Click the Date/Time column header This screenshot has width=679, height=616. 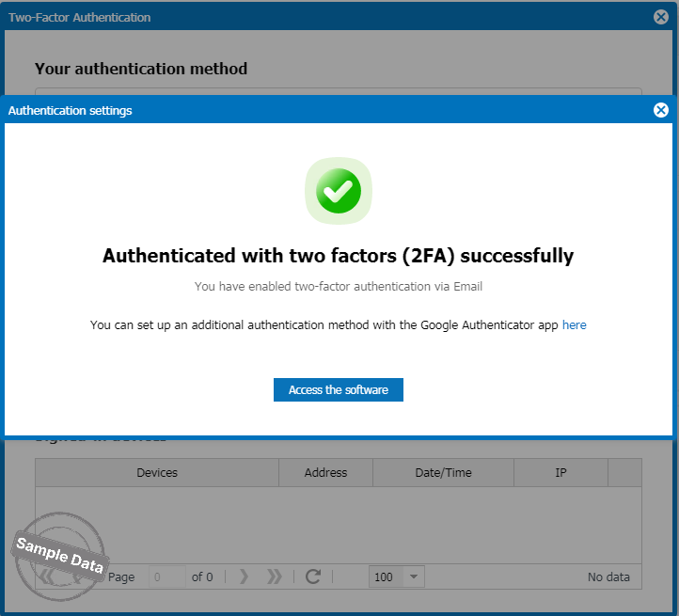coord(443,473)
